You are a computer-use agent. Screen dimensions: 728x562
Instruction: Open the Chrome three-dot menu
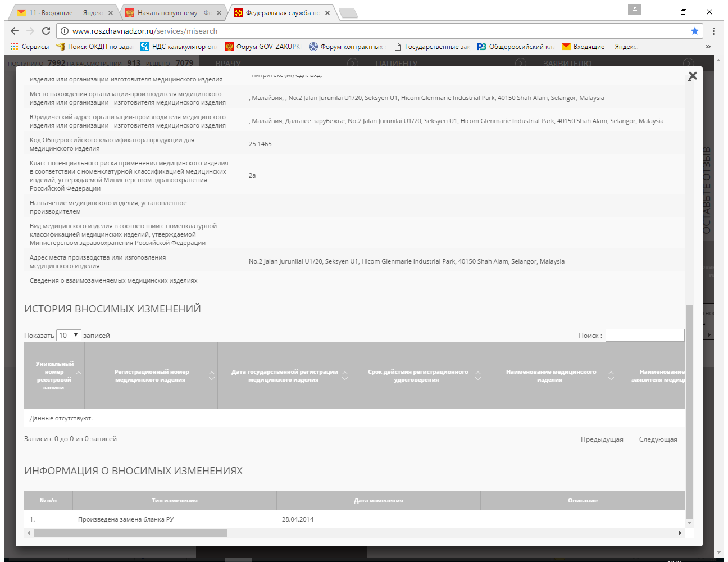(x=713, y=31)
